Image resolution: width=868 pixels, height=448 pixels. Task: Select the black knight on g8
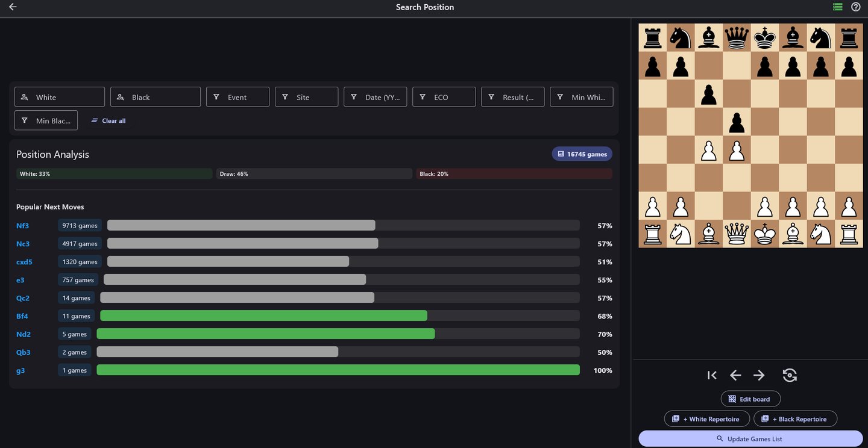tap(821, 38)
